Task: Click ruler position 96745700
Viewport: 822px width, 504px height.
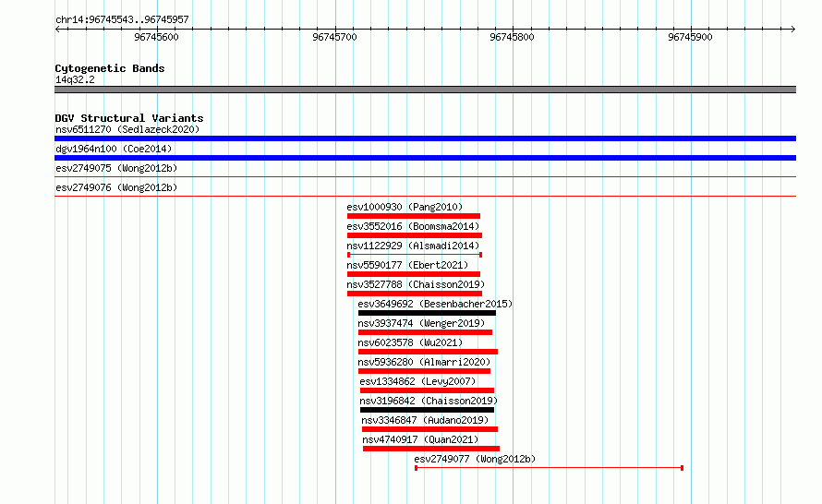Action: tap(334, 37)
